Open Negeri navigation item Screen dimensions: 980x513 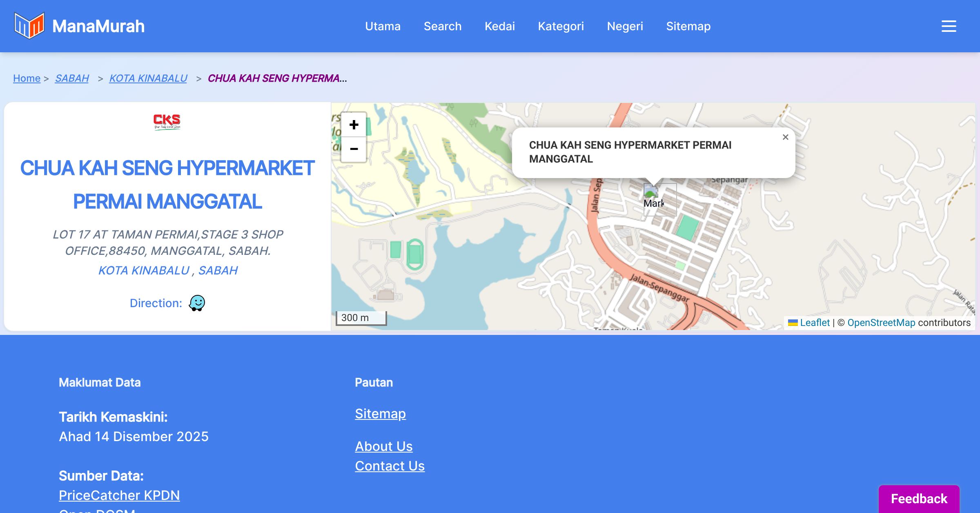pos(625,26)
